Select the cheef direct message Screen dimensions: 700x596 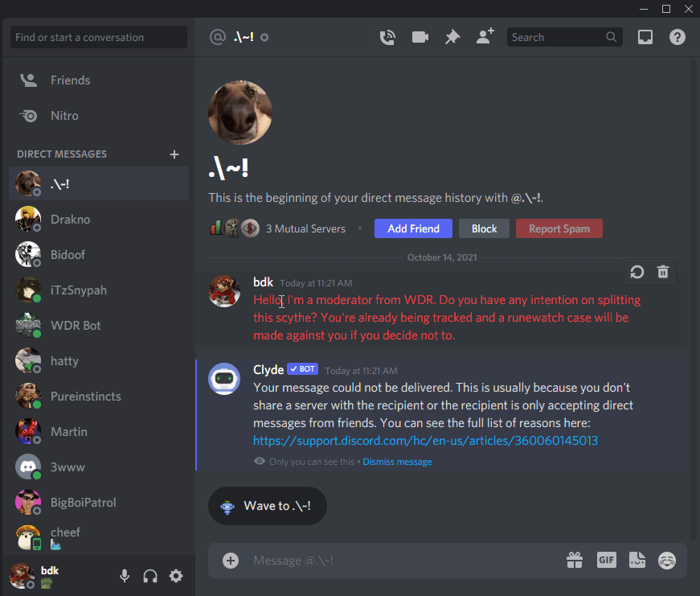(99, 537)
